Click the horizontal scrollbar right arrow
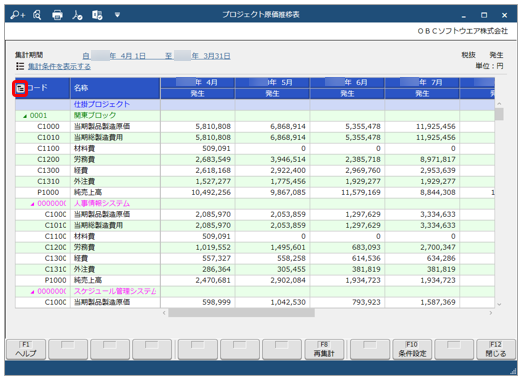The image size is (522, 382). (x=491, y=313)
